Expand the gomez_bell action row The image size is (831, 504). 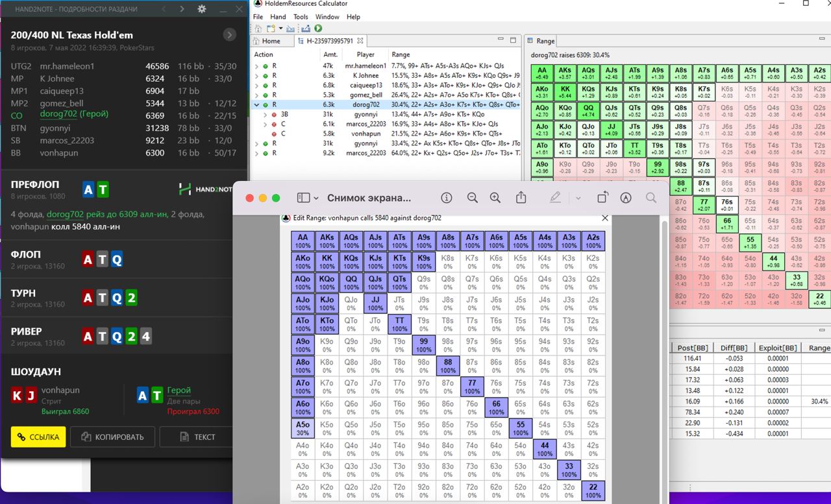(x=256, y=95)
